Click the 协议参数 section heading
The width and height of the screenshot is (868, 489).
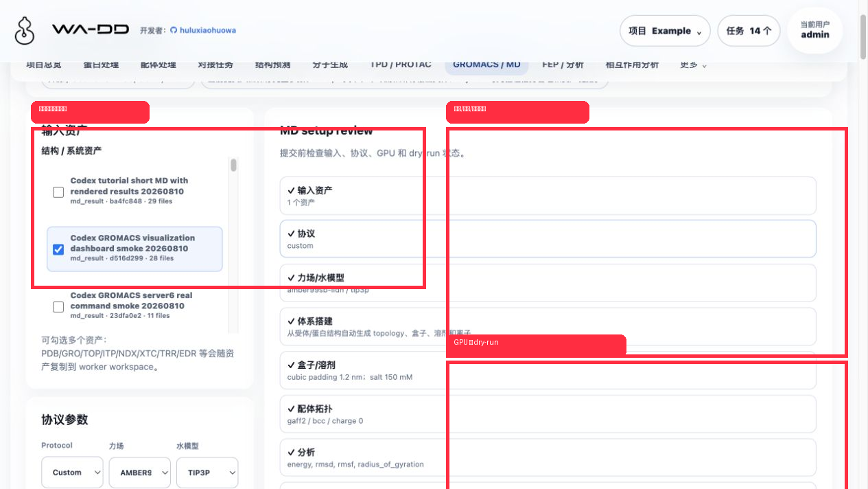tap(64, 420)
